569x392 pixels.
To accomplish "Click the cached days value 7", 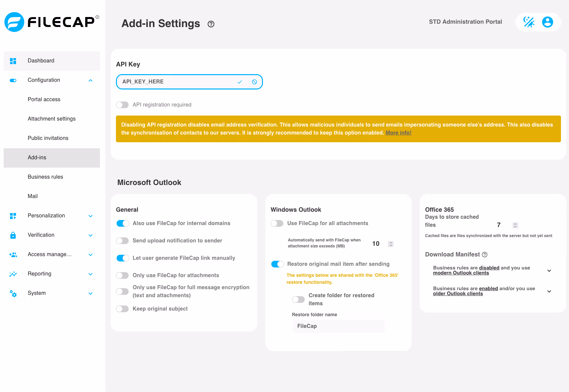I will point(499,225).
